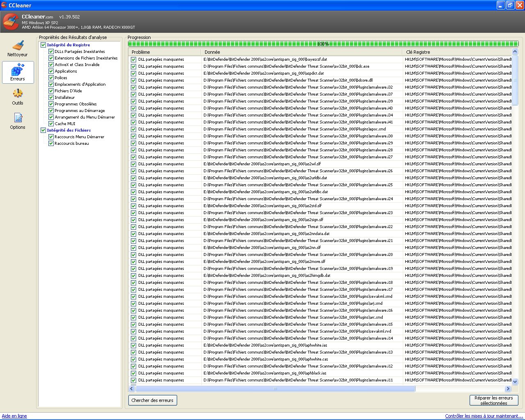Select the path ending in aphwhite.ias
This screenshot has width=525, height=420.
(x=265, y=345)
